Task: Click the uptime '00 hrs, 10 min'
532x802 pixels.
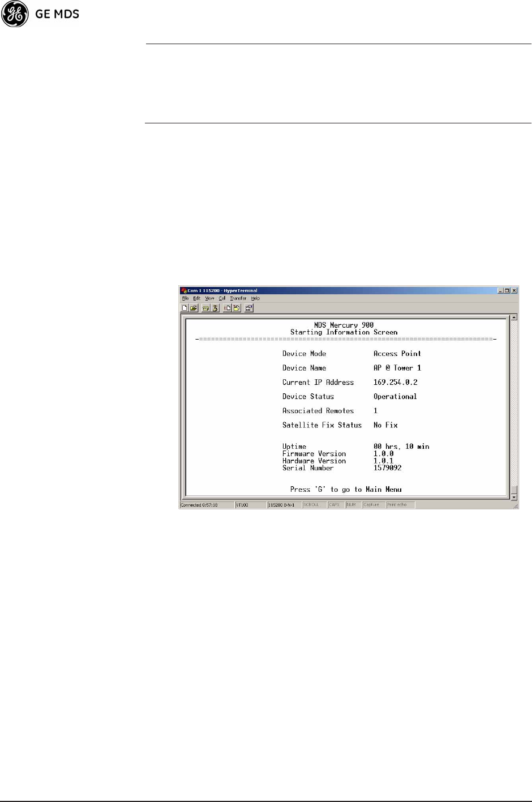Action: (x=401, y=447)
